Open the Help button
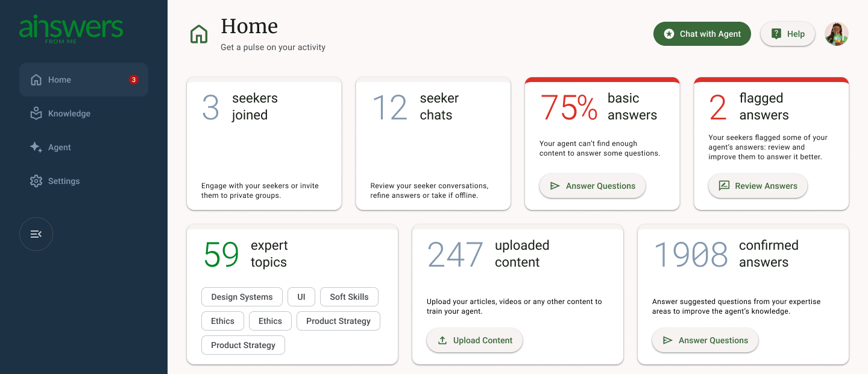This screenshot has height=374, width=868. click(788, 34)
